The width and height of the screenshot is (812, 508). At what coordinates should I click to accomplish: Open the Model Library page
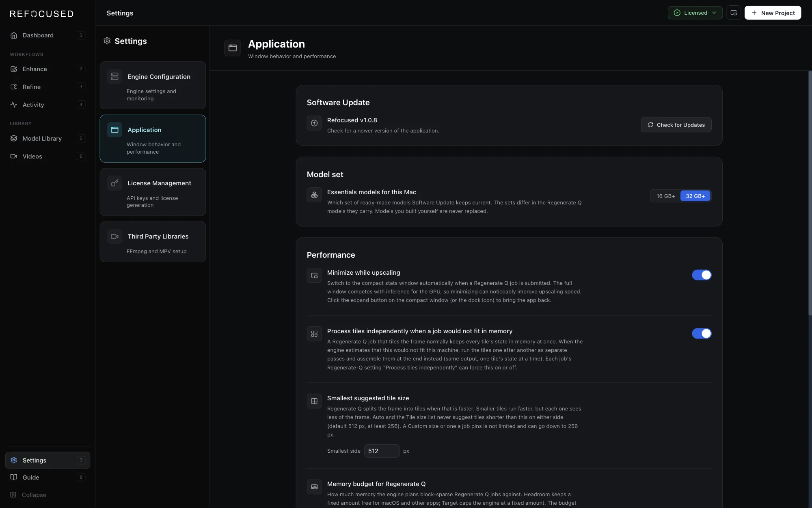pyautogui.click(x=48, y=139)
